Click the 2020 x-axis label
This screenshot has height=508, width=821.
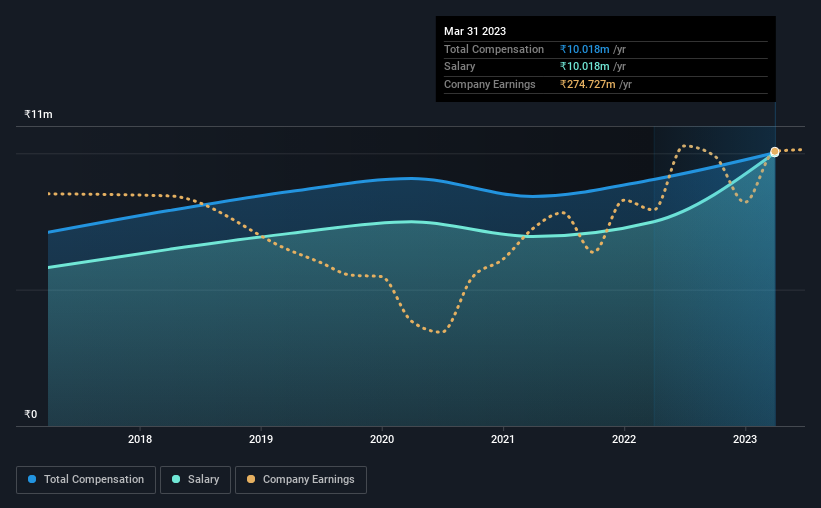pyautogui.click(x=382, y=439)
